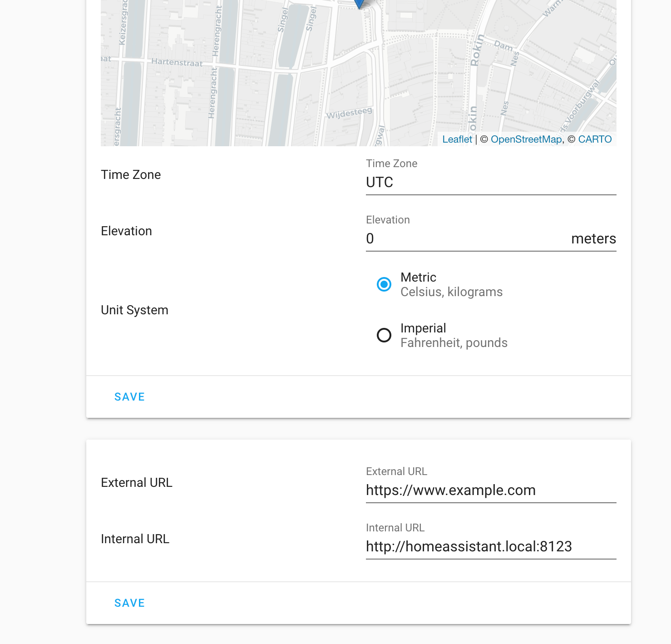Edit the Internal URL field
This screenshot has height=644, width=671.
click(x=491, y=547)
